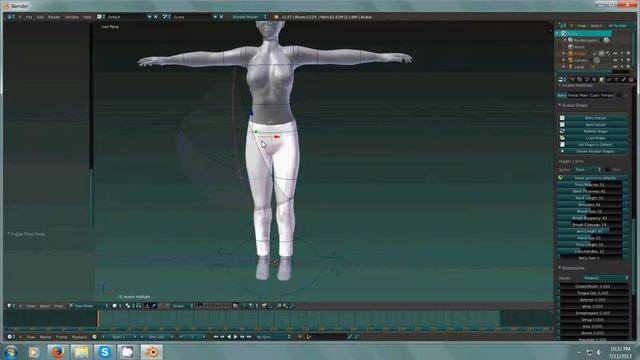Toggle Camera visibility eye in outliner
Screen dimensions: 640x360
click(x=615, y=60)
